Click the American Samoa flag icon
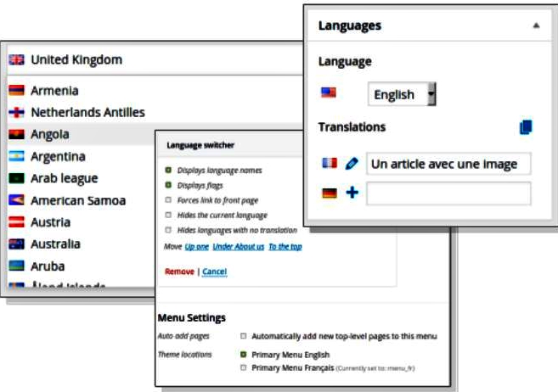The width and height of the screenshot is (558, 392). click(16, 200)
